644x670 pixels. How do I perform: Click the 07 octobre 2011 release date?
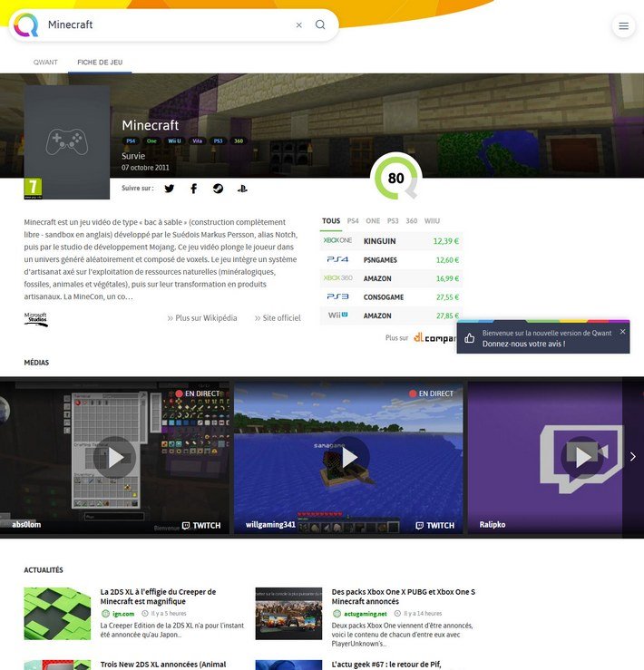pyautogui.click(x=145, y=168)
